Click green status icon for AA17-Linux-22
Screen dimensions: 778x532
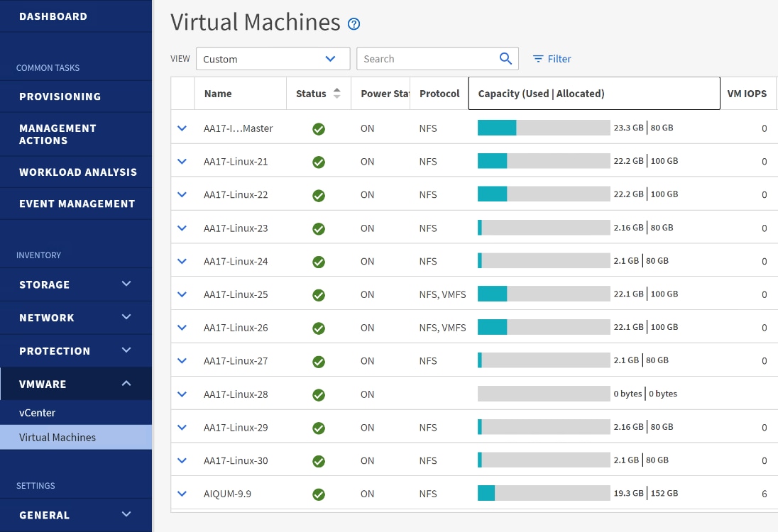click(x=319, y=195)
